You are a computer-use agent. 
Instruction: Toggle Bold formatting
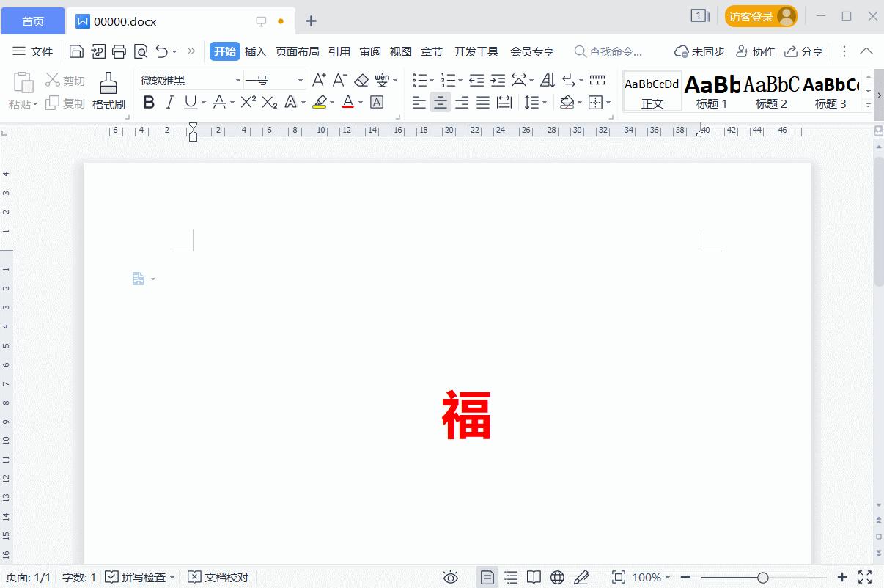click(x=149, y=102)
